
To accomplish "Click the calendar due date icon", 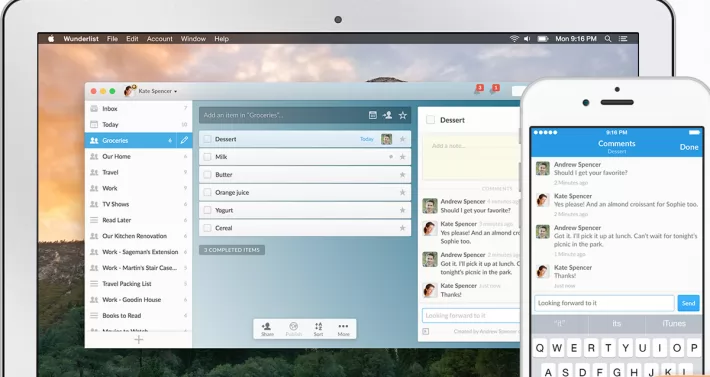I will (x=373, y=115).
